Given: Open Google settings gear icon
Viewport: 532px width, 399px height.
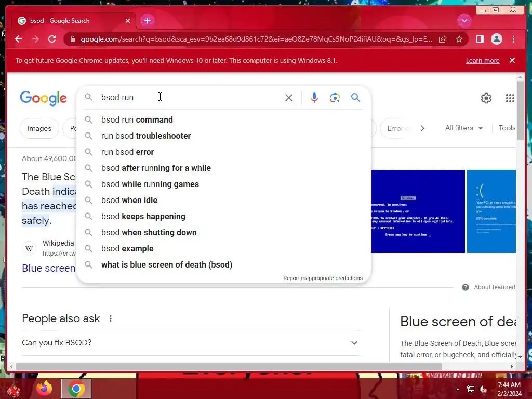Looking at the screenshot, I should 486,98.
